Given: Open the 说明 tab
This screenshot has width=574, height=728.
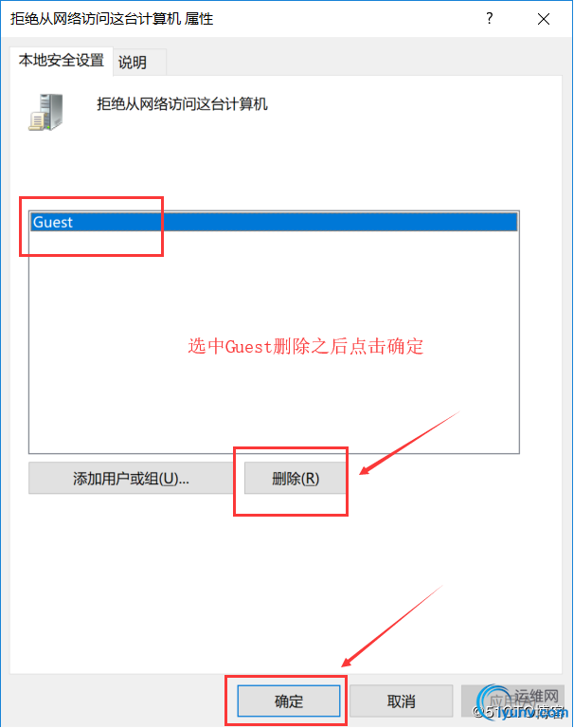Looking at the screenshot, I should tap(133, 63).
